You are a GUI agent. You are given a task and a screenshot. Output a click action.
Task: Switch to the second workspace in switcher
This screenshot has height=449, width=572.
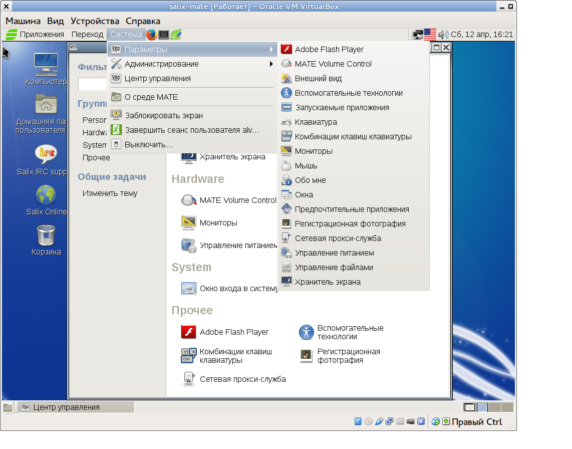point(482,407)
